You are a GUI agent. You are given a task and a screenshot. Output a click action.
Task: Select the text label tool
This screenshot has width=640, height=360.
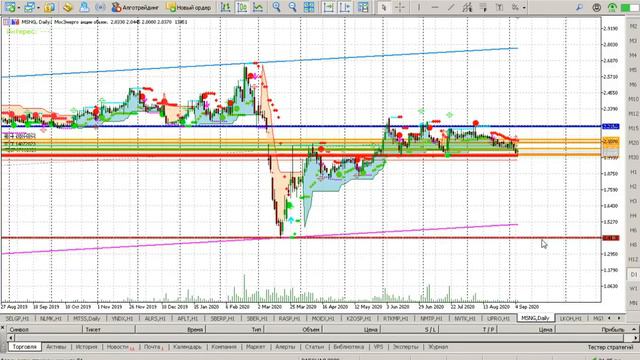[499, 7]
